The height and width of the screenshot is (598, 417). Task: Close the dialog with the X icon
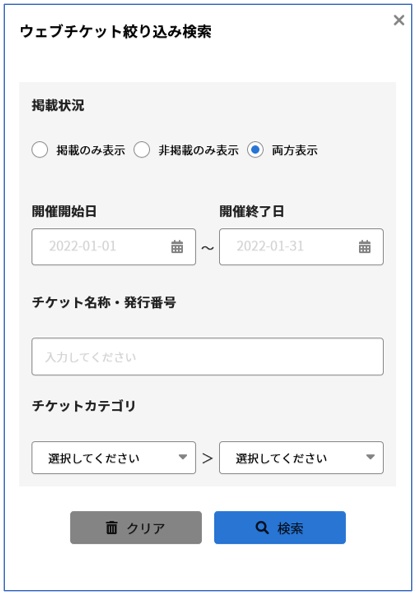tap(399, 20)
